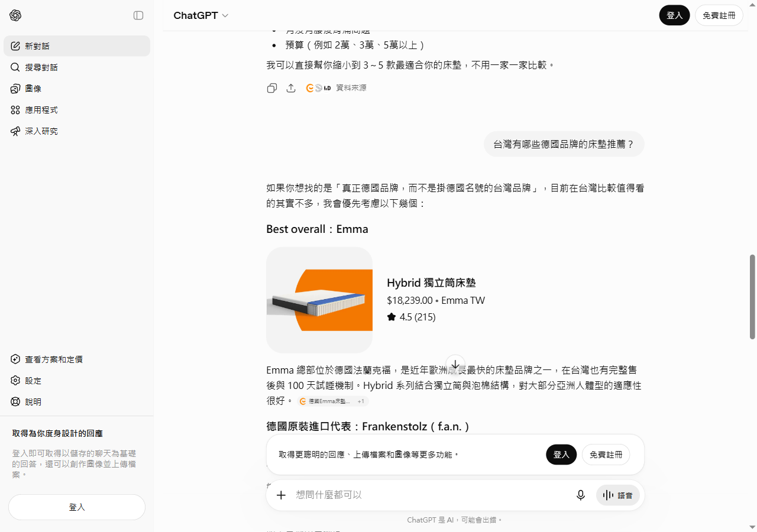757x532 pixels.
Task: Start a new chat with 新對話
Action: (77, 46)
